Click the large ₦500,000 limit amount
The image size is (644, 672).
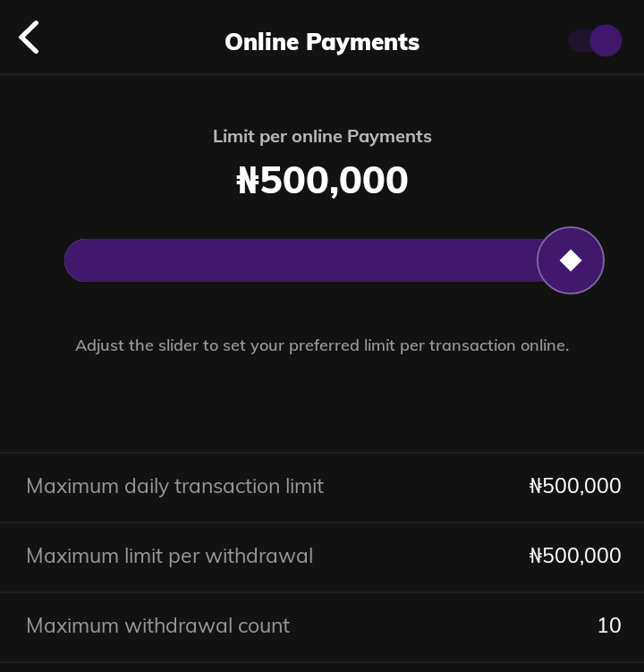pyautogui.click(x=322, y=181)
